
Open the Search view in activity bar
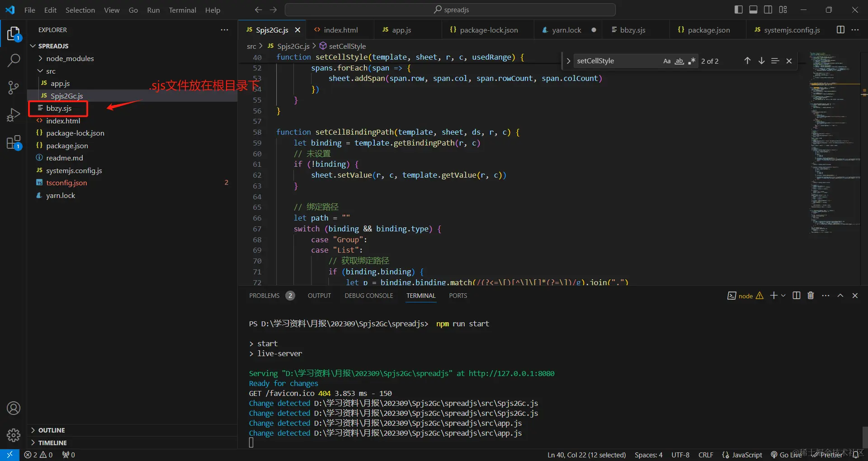(x=14, y=61)
